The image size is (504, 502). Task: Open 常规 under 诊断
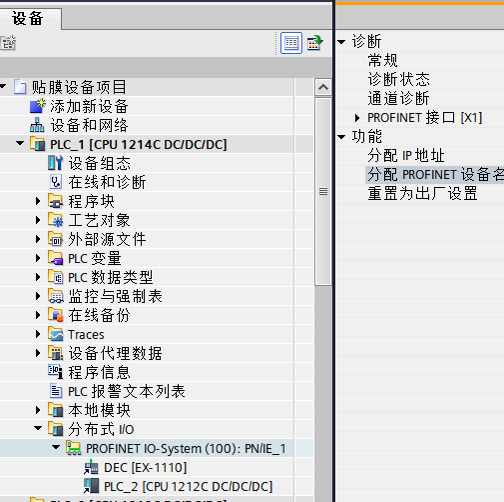[x=383, y=60]
